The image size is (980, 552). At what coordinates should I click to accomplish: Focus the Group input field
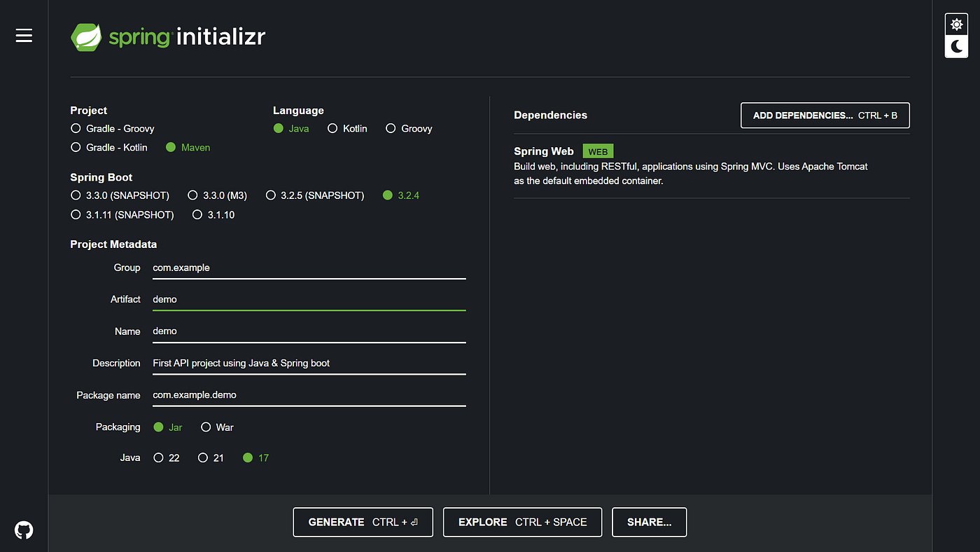pos(309,268)
